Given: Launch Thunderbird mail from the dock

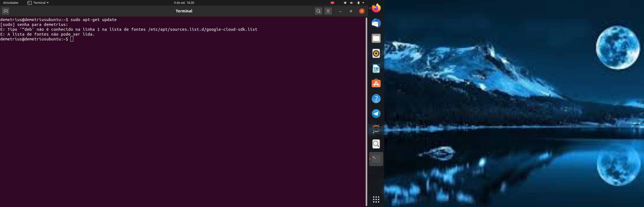Looking at the screenshot, I should pyautogui.click(x=376, y=23).
